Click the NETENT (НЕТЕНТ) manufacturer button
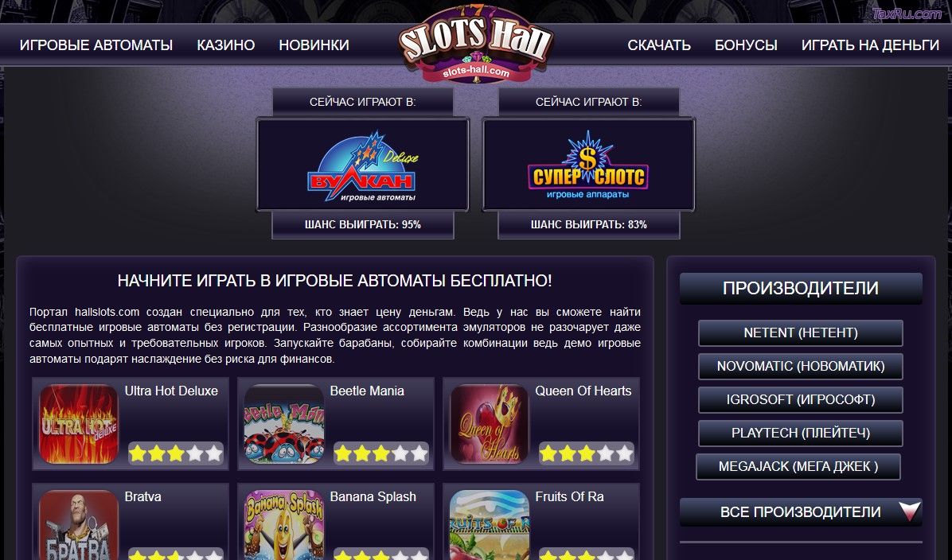Image resolution: width=952 pixels, height=560 pixels. 800,332
